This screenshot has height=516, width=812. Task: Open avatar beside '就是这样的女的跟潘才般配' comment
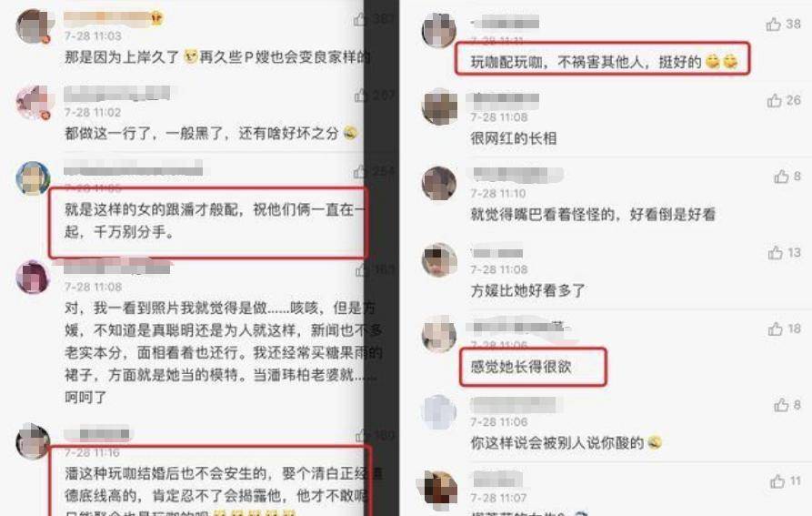coord(33,177)
